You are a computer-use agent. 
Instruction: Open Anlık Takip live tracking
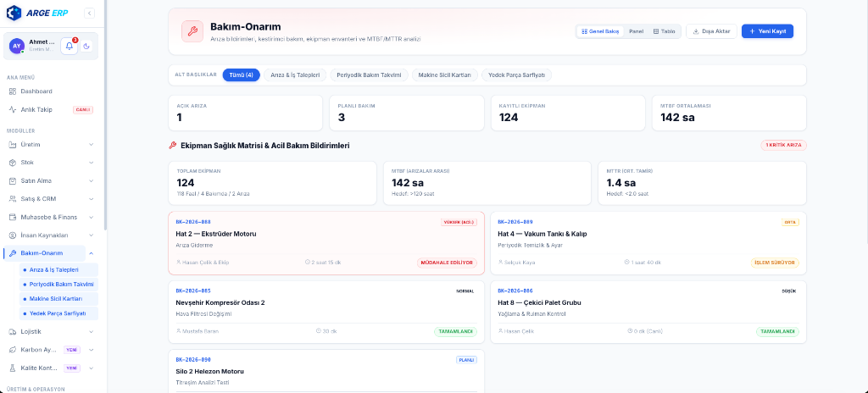click(x=53, y=109)
